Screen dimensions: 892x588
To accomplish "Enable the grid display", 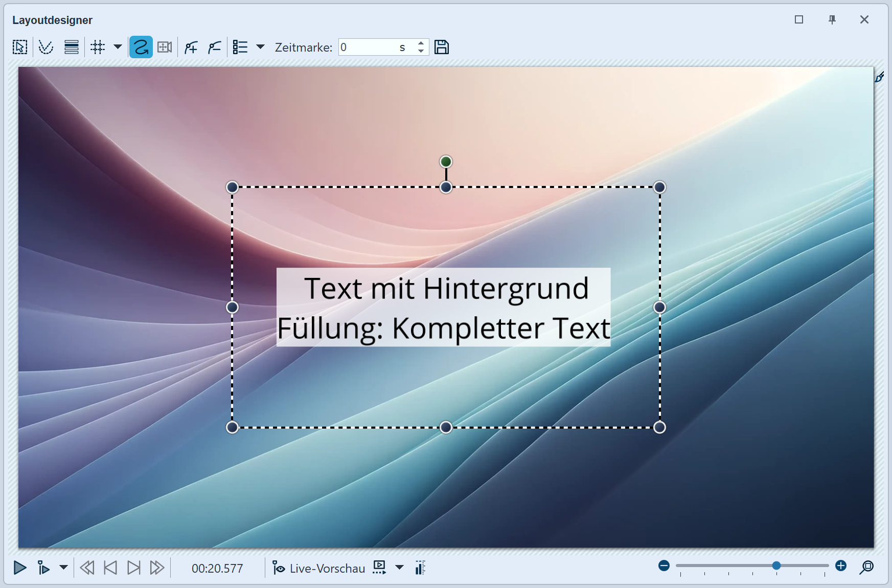I will point(98,47).
